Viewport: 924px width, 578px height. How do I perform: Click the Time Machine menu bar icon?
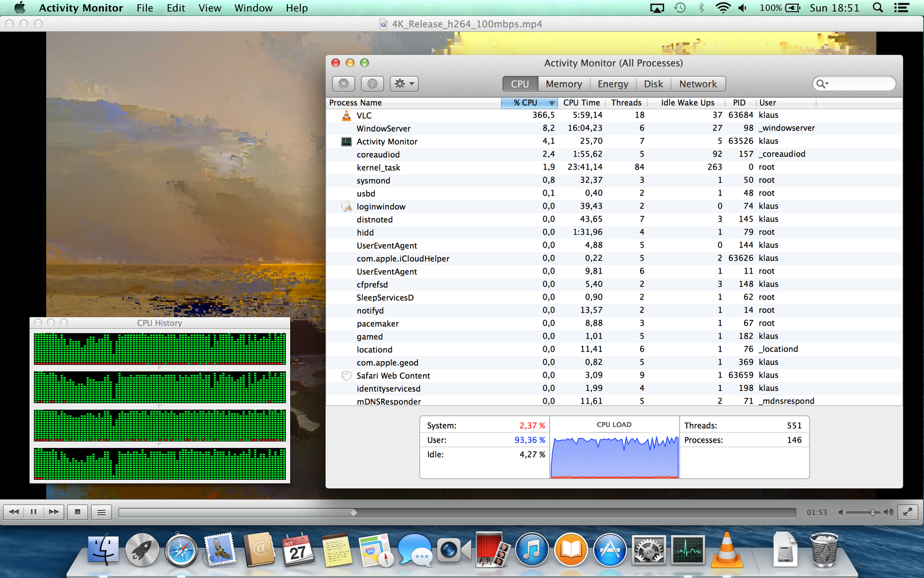click(x=680, y=8)
